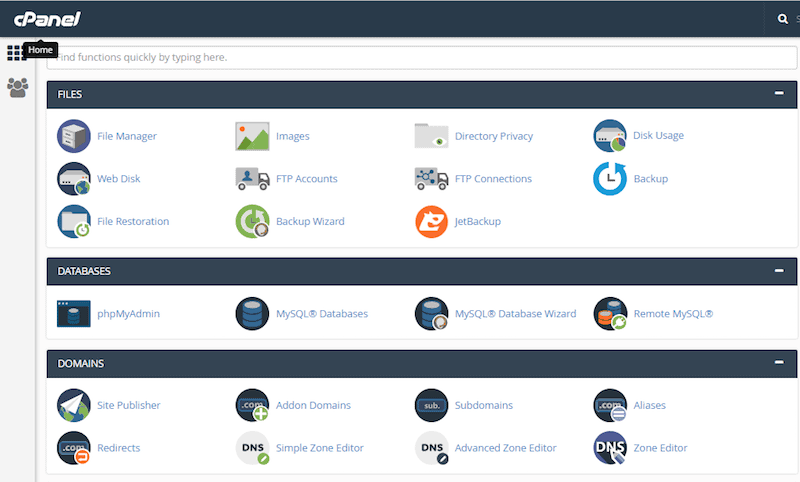800x482 pixels.
Task: Click the Disk Usage icon
Action: pos(610,136)
